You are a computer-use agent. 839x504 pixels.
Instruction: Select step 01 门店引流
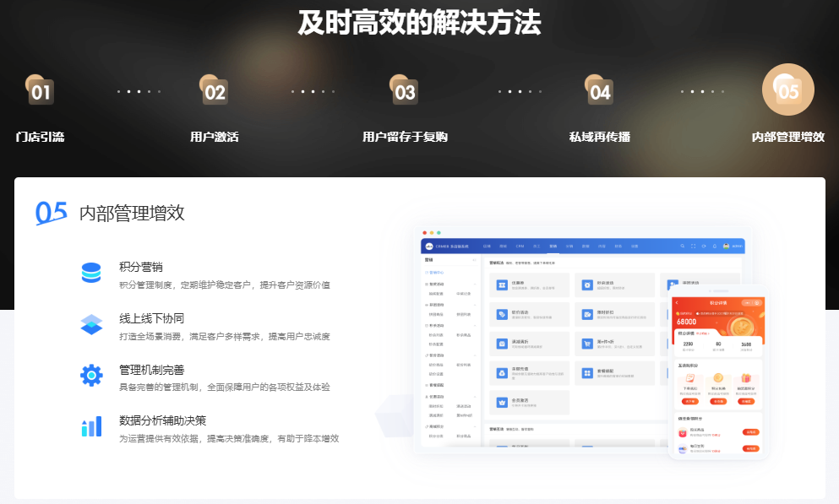pyautogui.click(x=40, y=91)
